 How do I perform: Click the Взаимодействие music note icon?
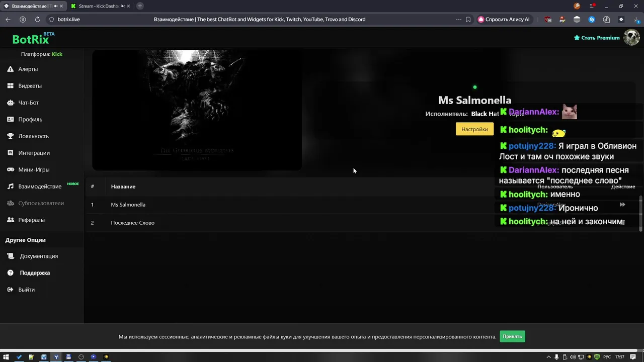10,187
